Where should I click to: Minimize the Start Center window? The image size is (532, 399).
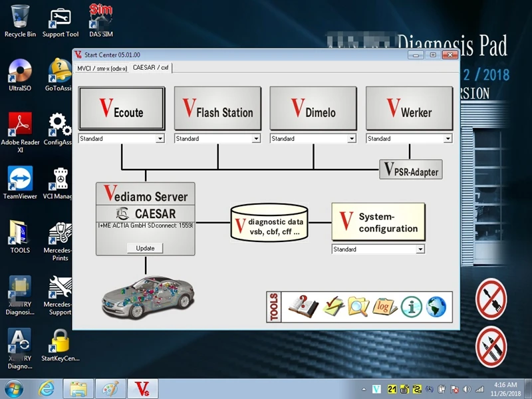416,55
